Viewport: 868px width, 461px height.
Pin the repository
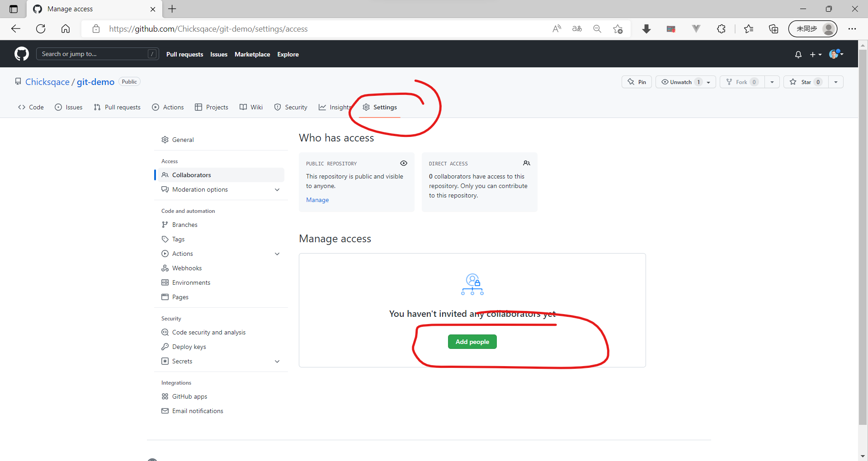pos(637,82)
